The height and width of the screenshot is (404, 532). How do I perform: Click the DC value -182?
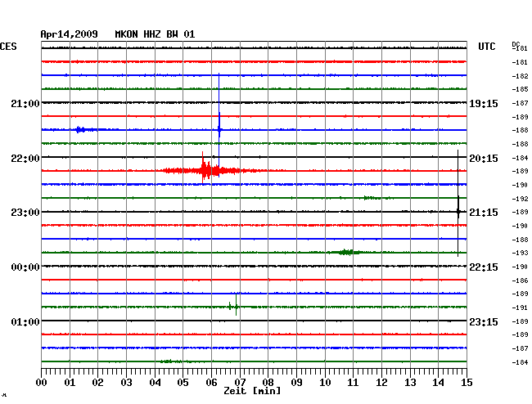click(x=520, y=76)
